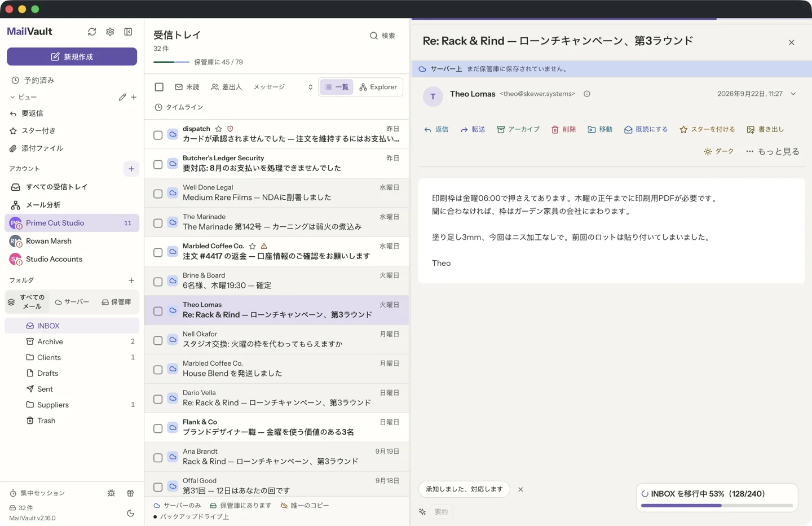Click 返信 to reply to Theo
The height and width of the screenshot is (526, 812).
436,129
